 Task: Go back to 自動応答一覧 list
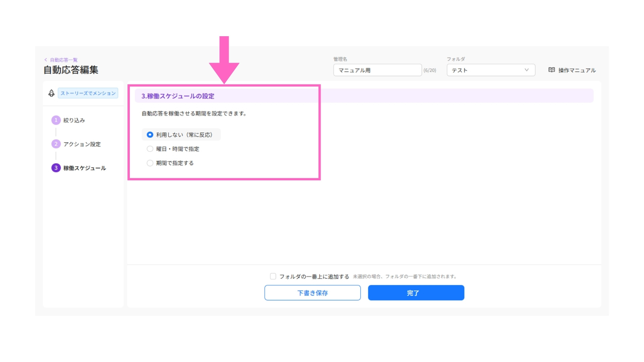point(61,60)
